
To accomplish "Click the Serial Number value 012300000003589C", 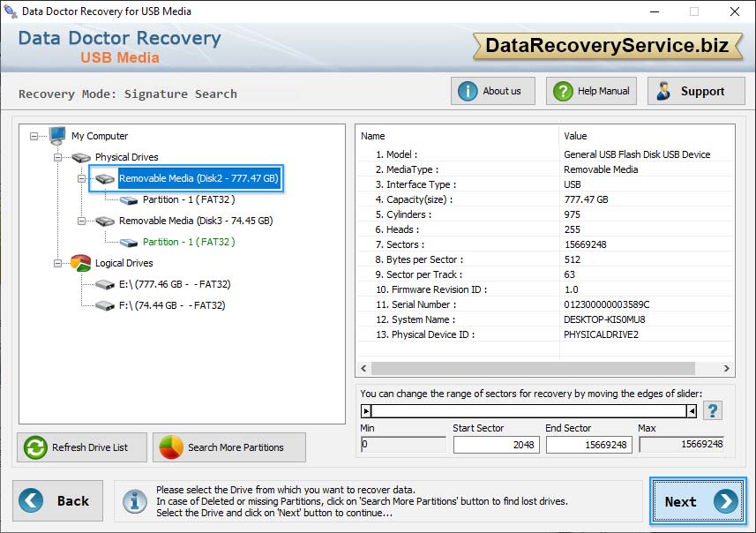I will tap(607, 304).
